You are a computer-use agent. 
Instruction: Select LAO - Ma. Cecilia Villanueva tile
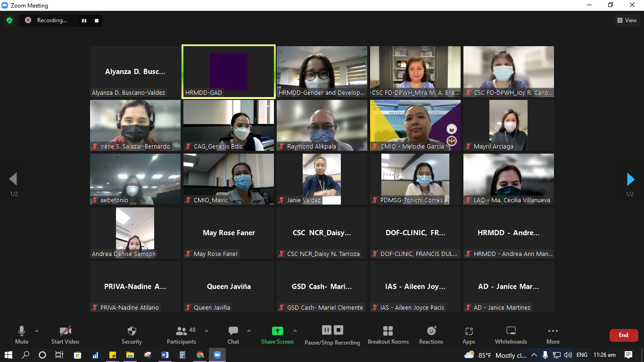tap(509, 179)
